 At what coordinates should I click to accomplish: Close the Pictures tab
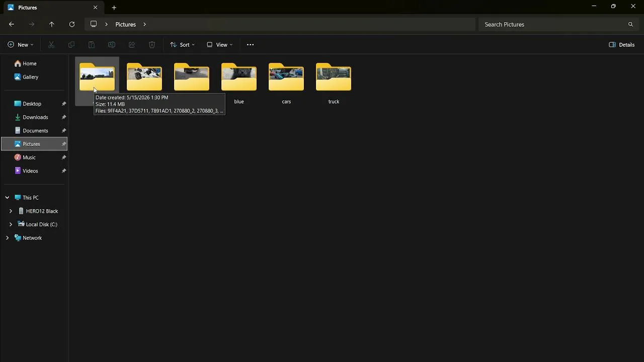click(95, 8)
